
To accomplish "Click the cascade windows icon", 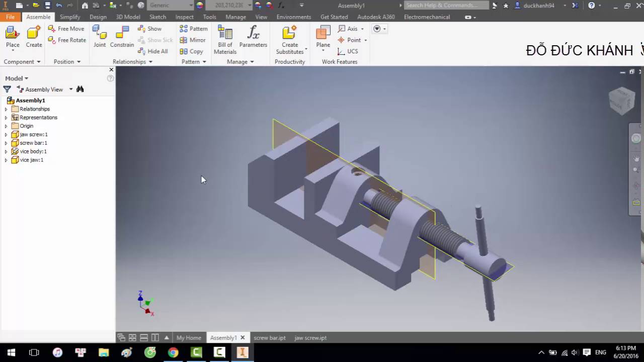I will (x=121, y=338).
